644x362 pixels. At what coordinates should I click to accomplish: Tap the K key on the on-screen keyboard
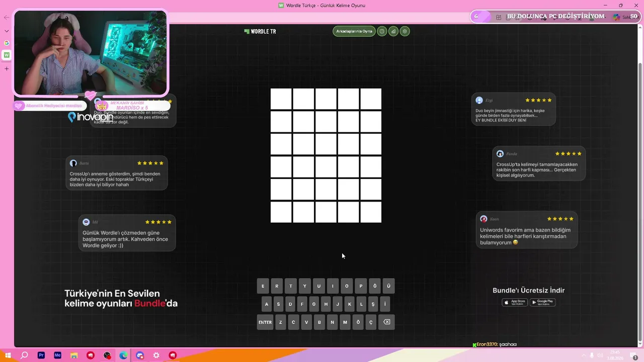pos(350,304)
